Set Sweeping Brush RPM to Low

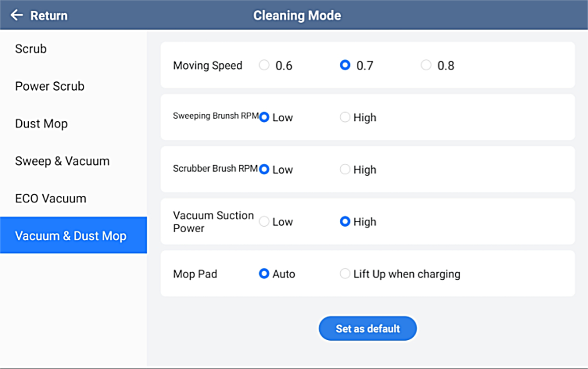click(x=264, y=117)
